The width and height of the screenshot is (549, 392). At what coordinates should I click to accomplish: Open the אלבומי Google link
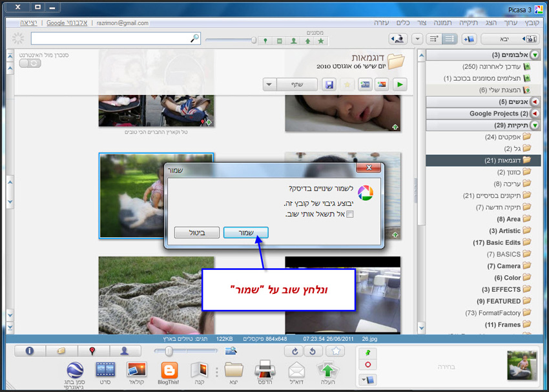pyautogui.click(x=67, y=23)
